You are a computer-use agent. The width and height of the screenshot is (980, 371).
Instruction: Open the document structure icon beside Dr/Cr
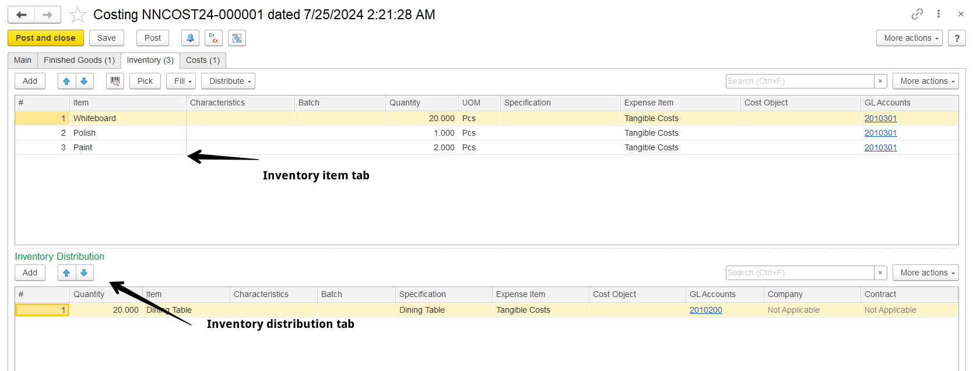pos(237,38)
